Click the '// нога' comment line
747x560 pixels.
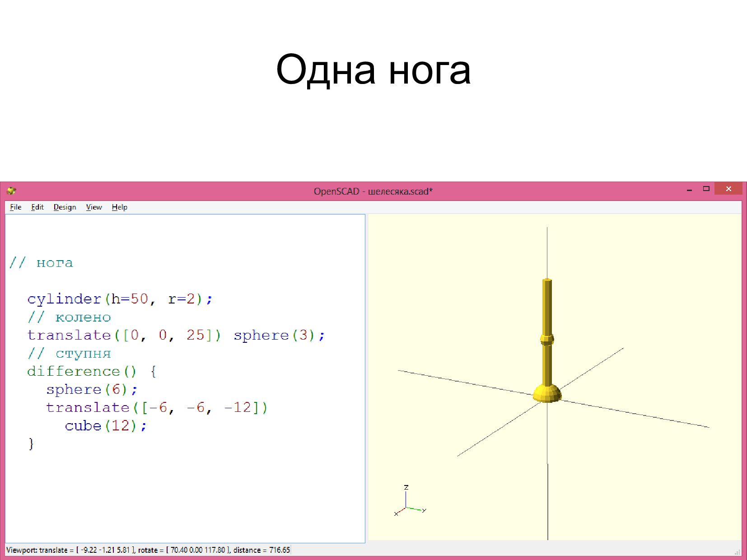click(x=41, y=263)
